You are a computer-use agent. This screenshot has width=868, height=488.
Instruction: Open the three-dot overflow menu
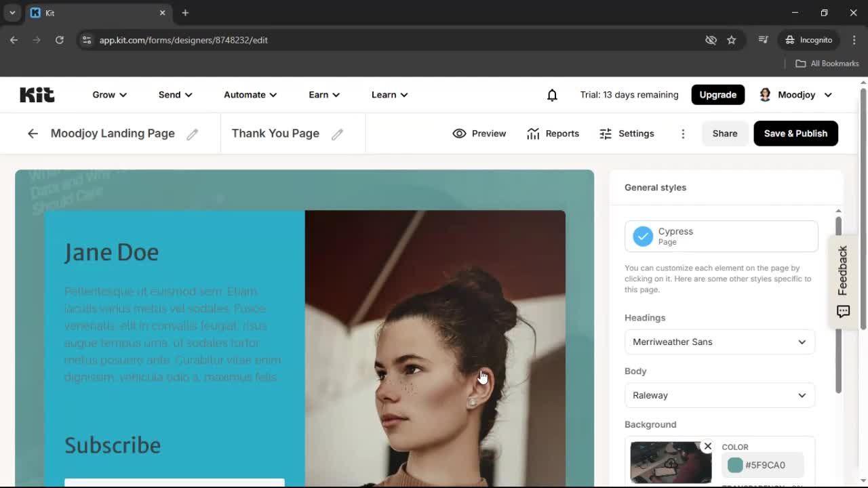(x=683, y=134)
